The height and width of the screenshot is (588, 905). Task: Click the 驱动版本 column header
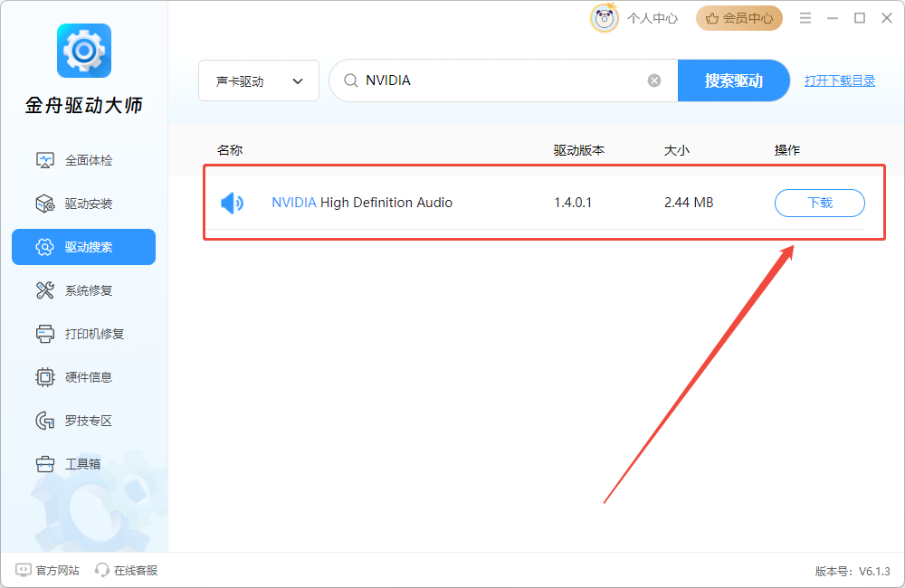click(579, 150)
